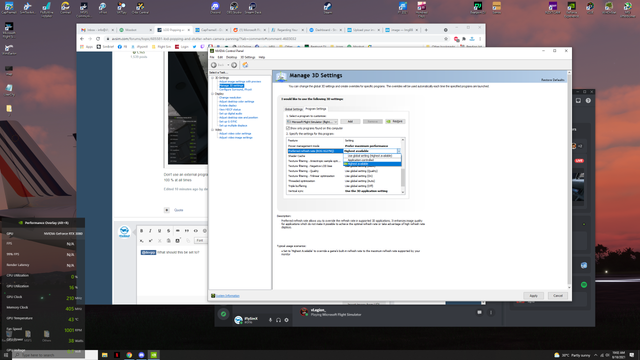Image resolution: width=640 pixels, height=360 pixels.
Task: Open Change resolution task
Action: point(230,98)
